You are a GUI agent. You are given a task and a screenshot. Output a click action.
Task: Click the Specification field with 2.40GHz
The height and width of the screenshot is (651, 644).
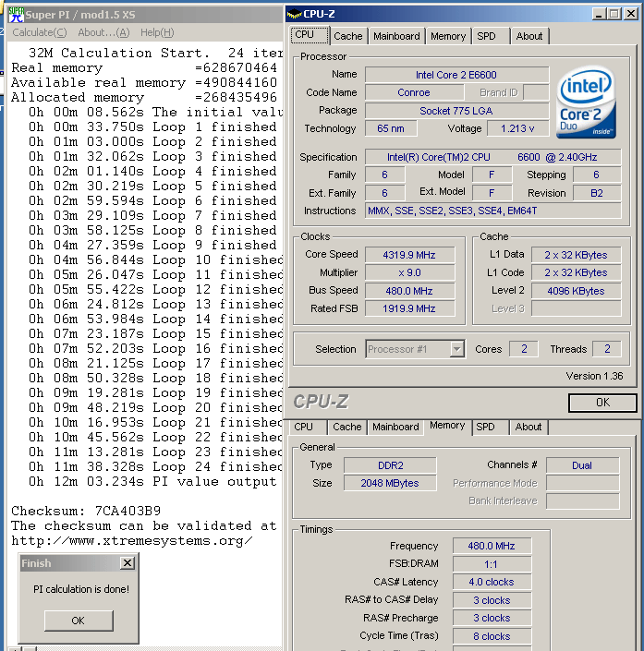492,157
